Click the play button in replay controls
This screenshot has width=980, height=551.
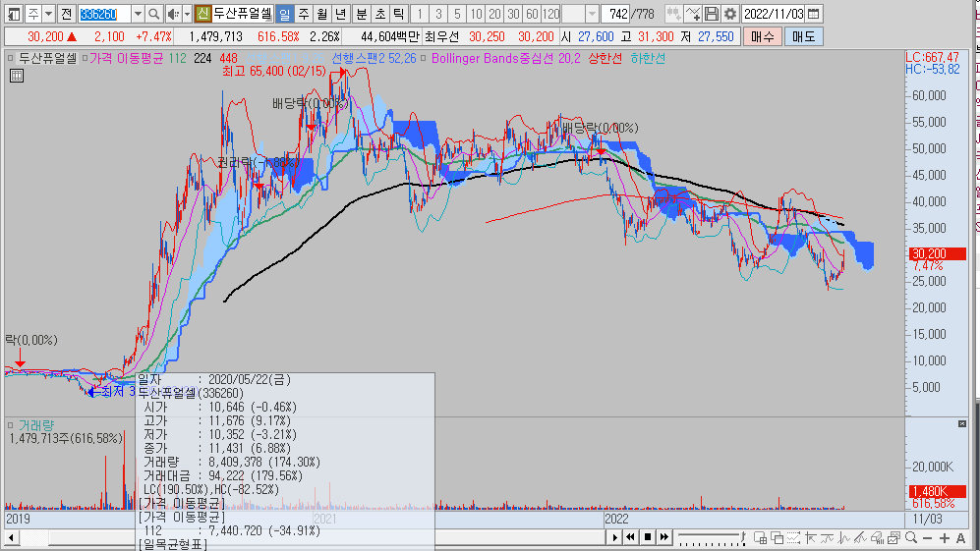coord(614,537)
